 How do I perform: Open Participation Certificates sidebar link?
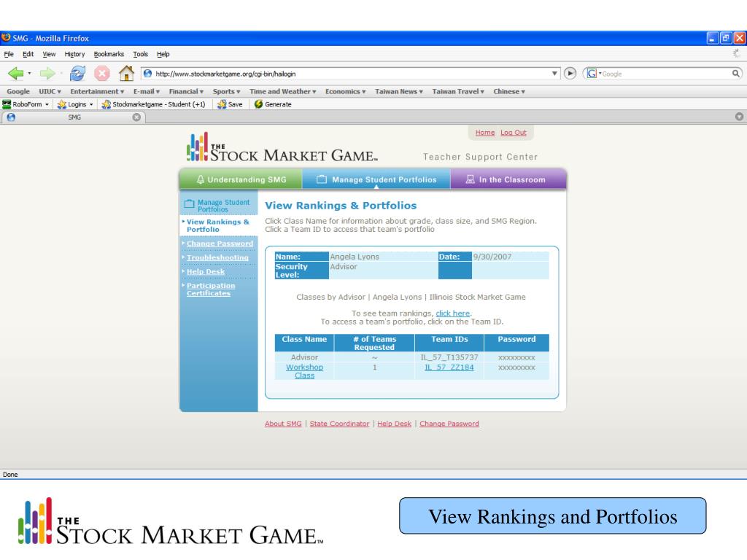click(211, 289)
